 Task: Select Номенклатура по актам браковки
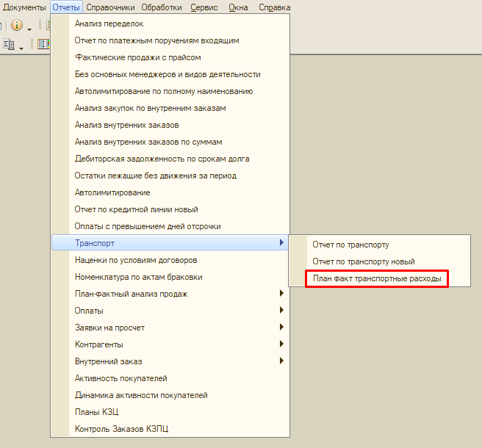(x=170, y=277)
